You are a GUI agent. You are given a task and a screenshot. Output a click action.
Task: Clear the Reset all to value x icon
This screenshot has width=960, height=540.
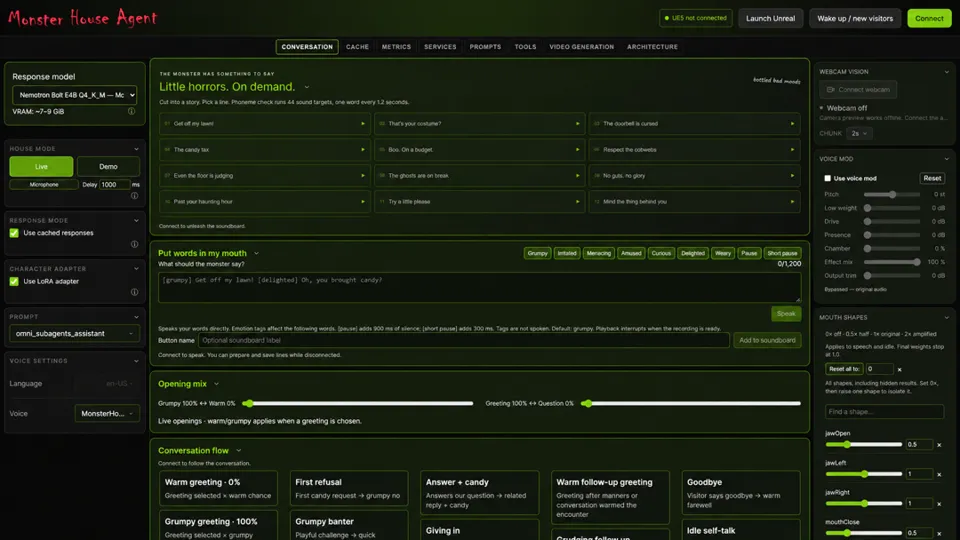pyautogui.click(x=899, y=369)
